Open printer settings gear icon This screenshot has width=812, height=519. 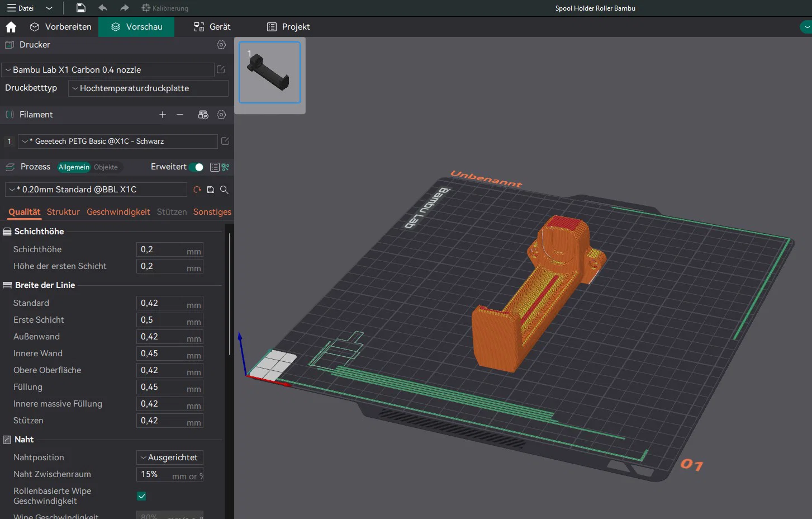(x=221, y=45)
